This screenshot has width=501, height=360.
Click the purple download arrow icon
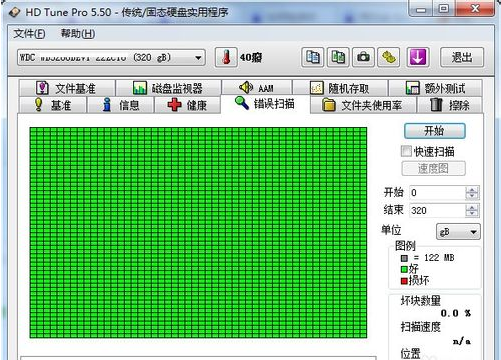(x=417, y=57)
